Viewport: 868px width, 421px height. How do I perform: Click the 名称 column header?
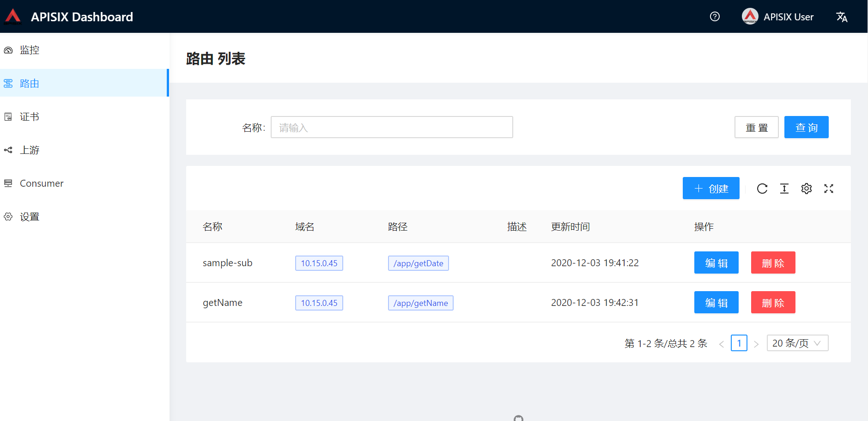[212, 226]
